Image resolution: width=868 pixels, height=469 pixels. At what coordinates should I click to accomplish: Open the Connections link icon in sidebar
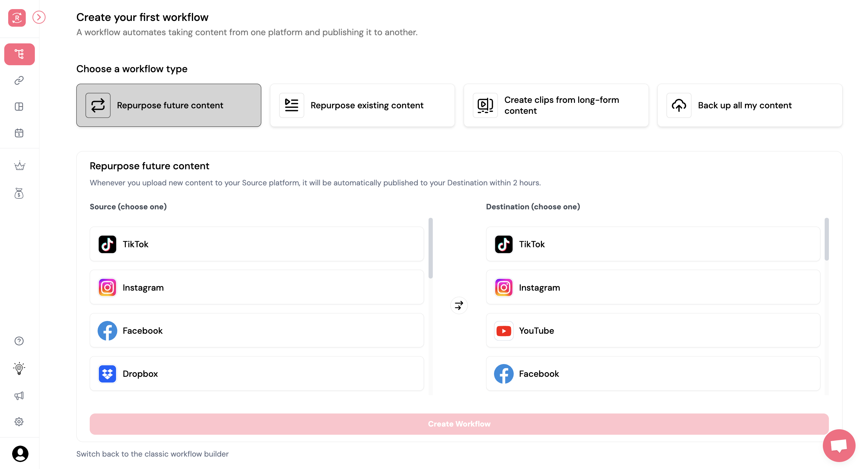[19, 81]
